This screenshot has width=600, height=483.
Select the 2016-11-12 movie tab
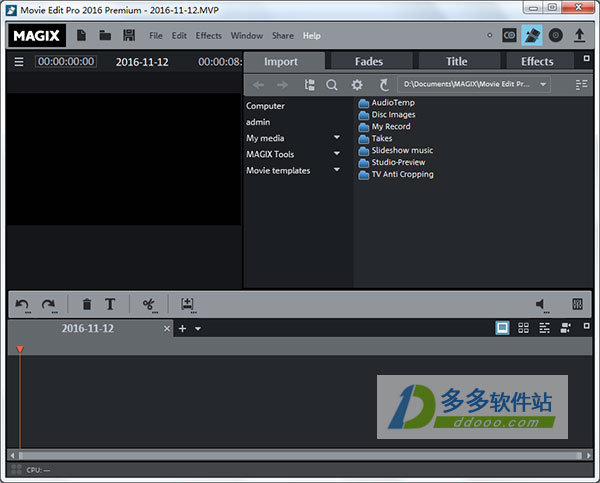pos(88,328)
